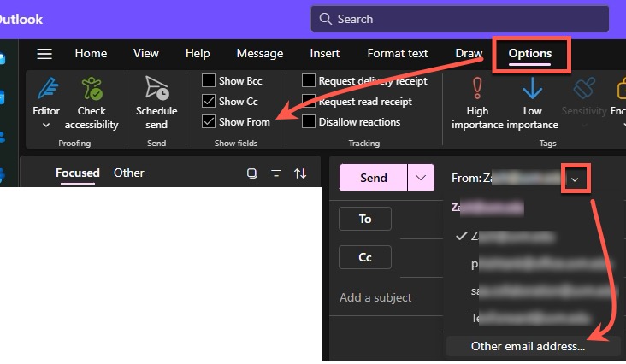Check Request delivery receipt
The width and height of the screenshot is (626, 364).
[x=309, y=81]
